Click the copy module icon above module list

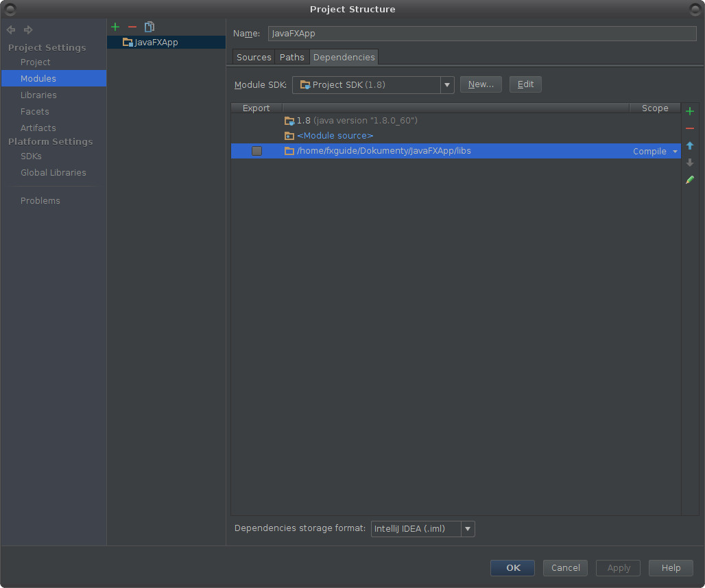[149, 27]
